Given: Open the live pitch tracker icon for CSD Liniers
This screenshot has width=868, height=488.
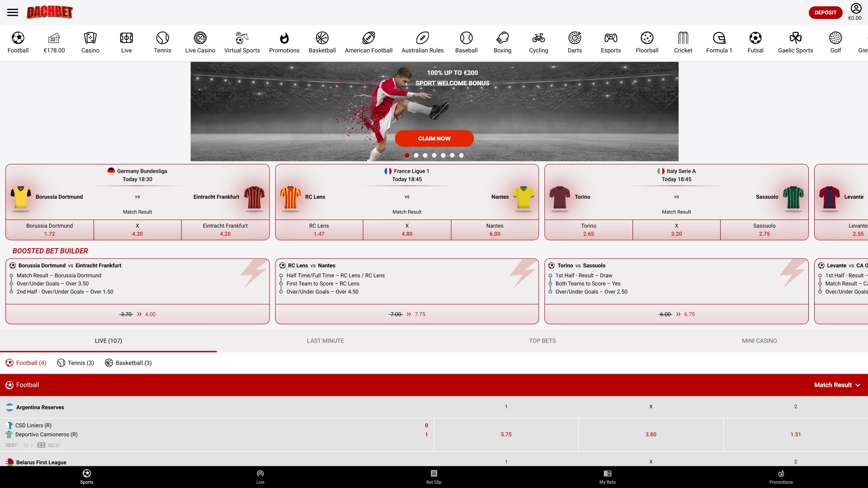Looking at the screenshot, I should pos(41,445).
